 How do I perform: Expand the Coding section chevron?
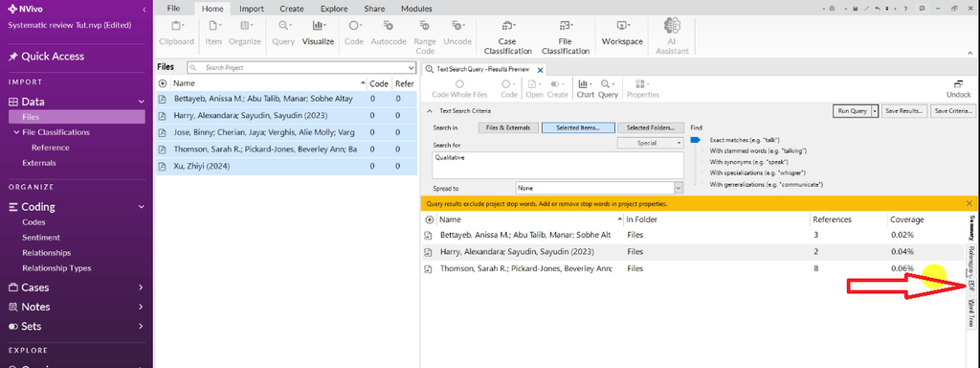tap(142, 207)
